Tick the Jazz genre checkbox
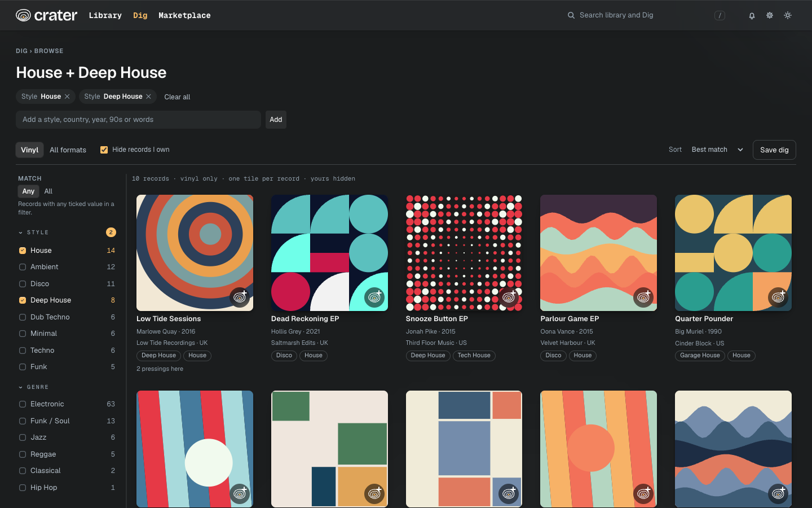 pyautogui.click(x=23, y=437)
